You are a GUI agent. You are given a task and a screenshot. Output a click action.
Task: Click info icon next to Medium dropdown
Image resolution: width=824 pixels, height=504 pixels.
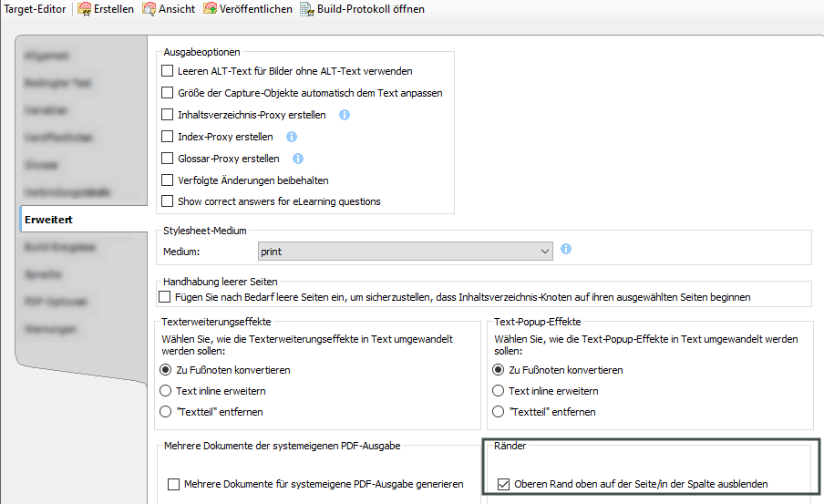click(566, 249)
